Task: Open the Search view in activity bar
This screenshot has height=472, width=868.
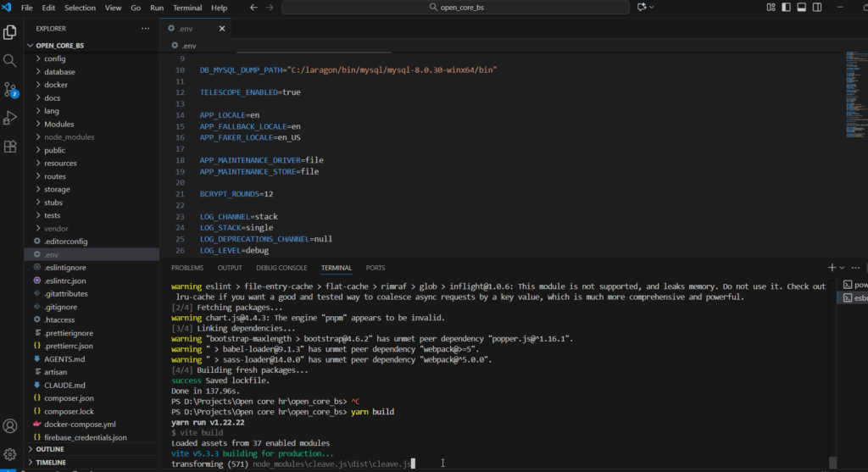Action: pyautogui.click(x=10, y=61)
